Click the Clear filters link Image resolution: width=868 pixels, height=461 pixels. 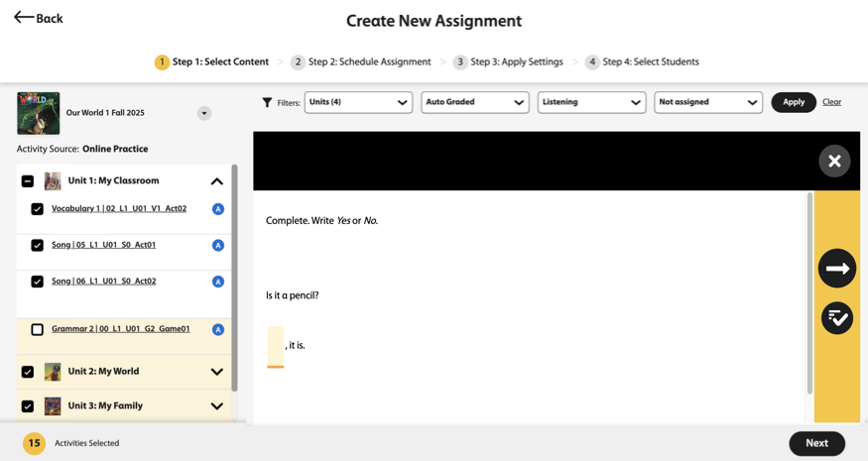tap(831, 102)
